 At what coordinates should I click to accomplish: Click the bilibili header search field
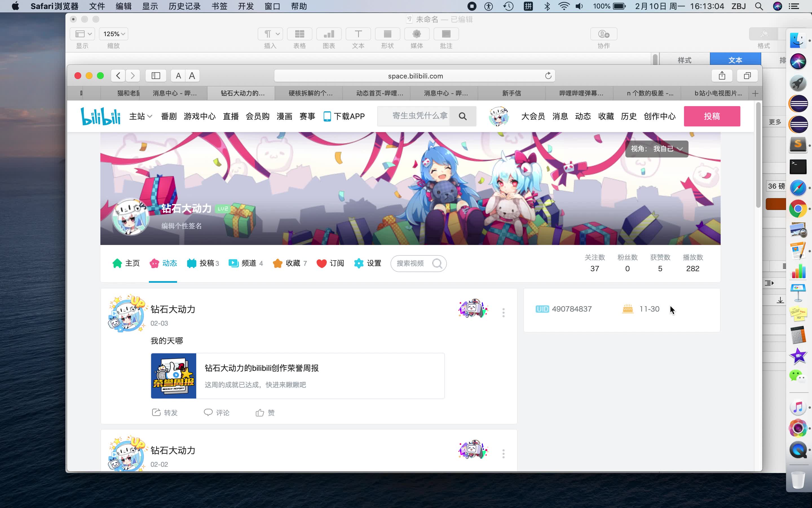coord(413,116)
